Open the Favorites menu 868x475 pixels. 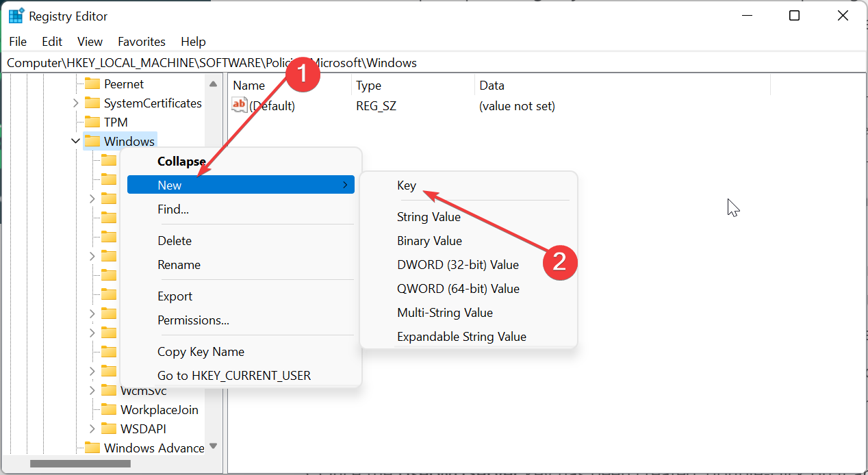142,42
